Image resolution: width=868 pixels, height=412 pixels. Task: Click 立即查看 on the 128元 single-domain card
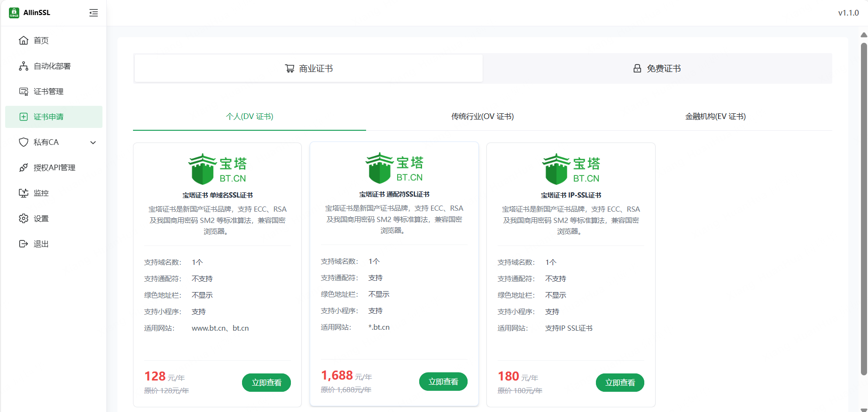coord(266,382)
